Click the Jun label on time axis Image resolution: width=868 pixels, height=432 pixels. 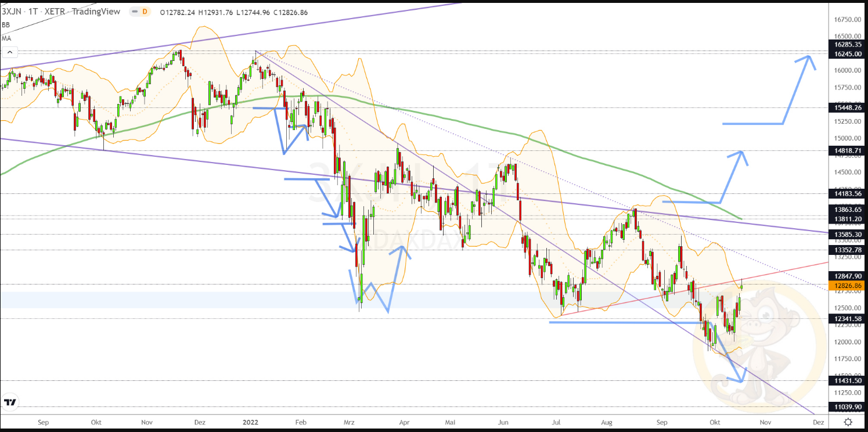tap(504, 422)
